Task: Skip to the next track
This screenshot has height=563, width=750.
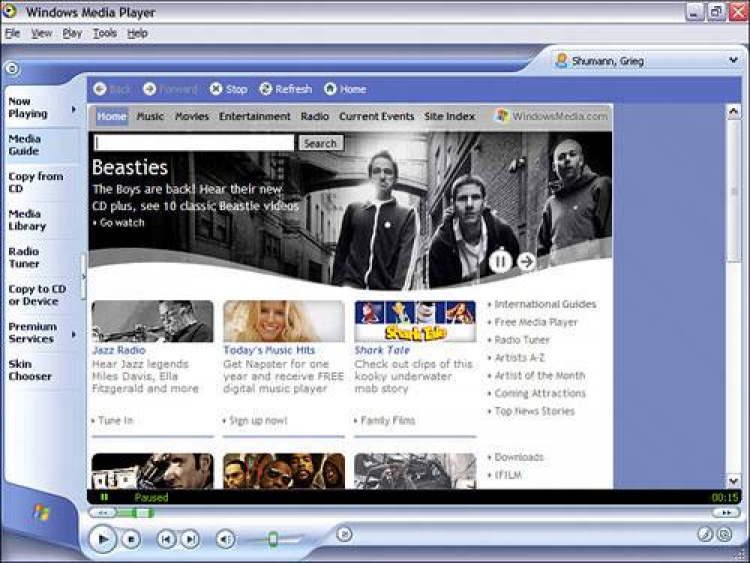Action: tap(190, 540)
